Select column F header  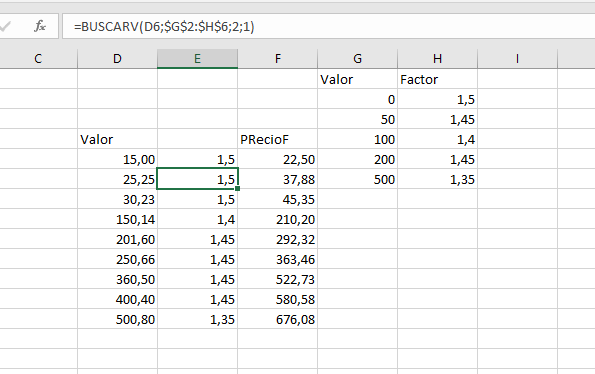277,59
